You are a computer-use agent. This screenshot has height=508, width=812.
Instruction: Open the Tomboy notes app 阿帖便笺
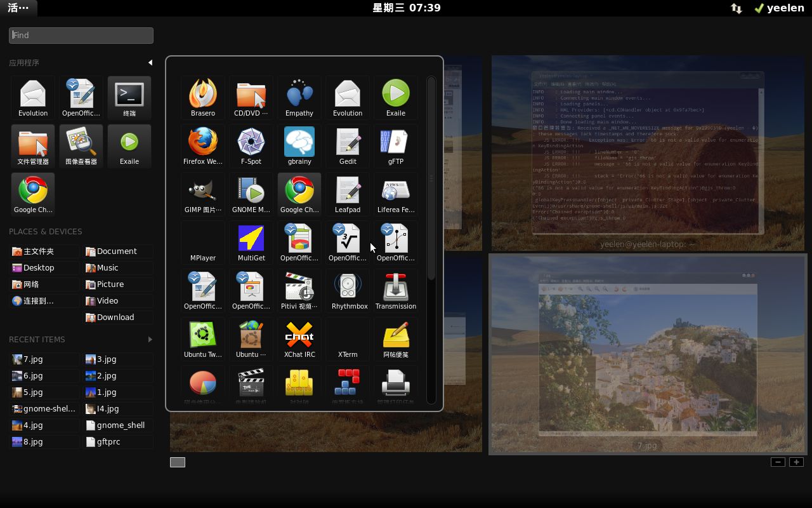pos(396,339)
